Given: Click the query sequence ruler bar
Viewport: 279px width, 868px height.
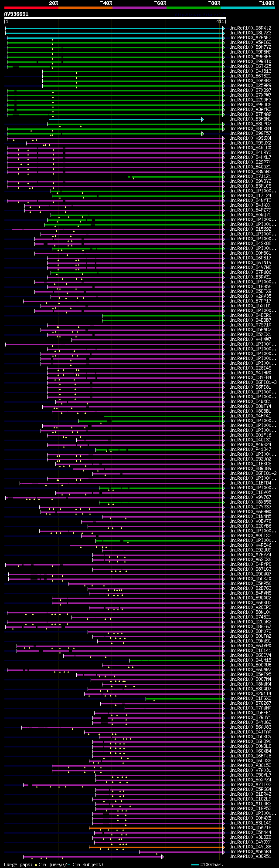Looking at the screenshot, I should pyautogui.click(x=115, y=18).
